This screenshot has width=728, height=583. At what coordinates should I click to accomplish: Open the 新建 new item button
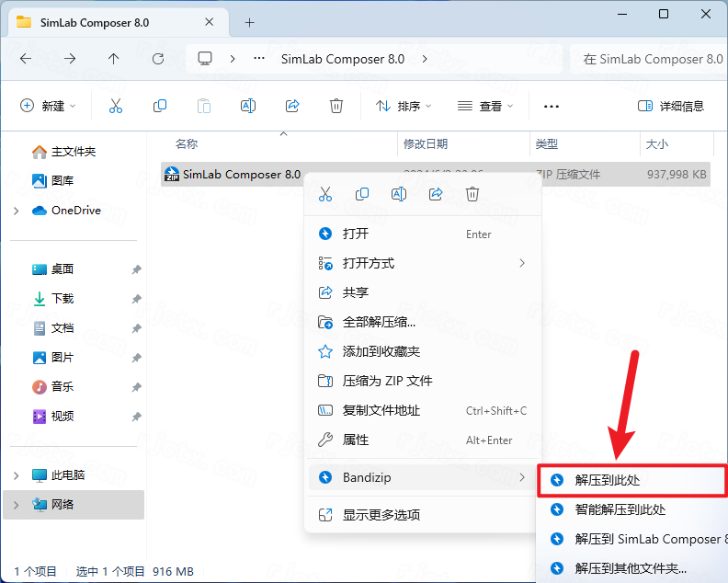click(48, 106)
